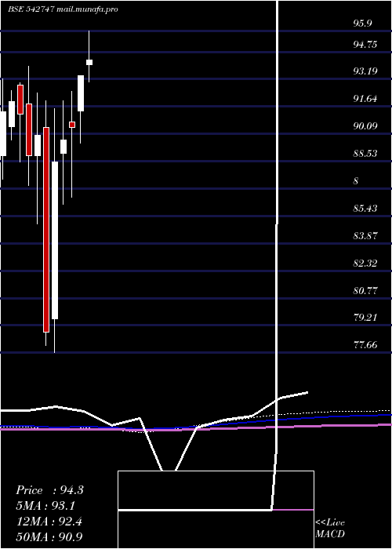The height and width of the screenshot is (549, 392).
Task: Click the 83.87 price axis label
Action: (365, 236)
